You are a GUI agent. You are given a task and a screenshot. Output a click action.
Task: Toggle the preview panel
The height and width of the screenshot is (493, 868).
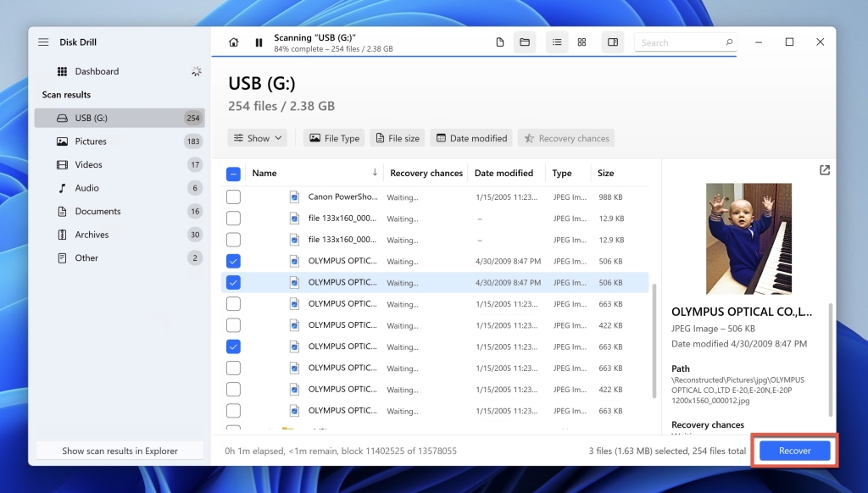click(612, 42)
